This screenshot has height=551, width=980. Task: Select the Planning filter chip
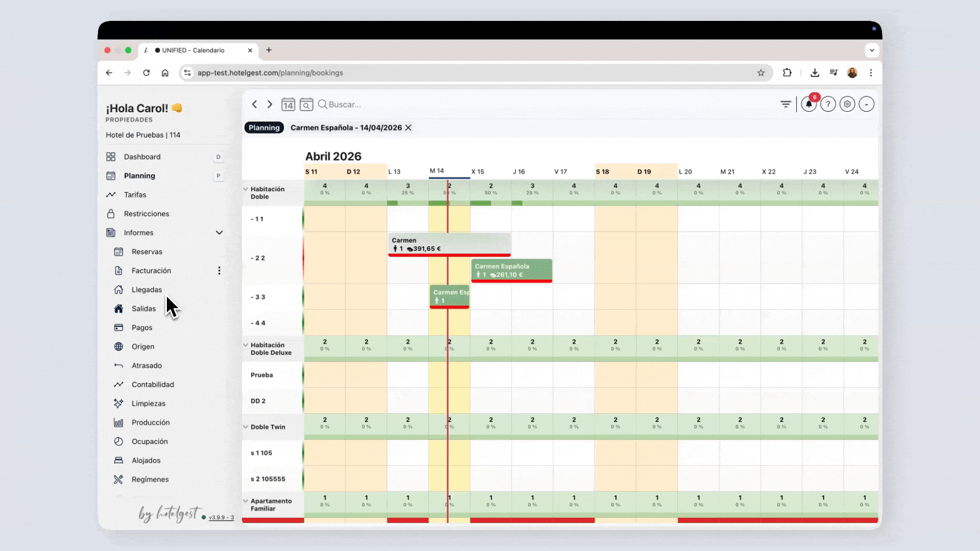[x=264, y=128]
